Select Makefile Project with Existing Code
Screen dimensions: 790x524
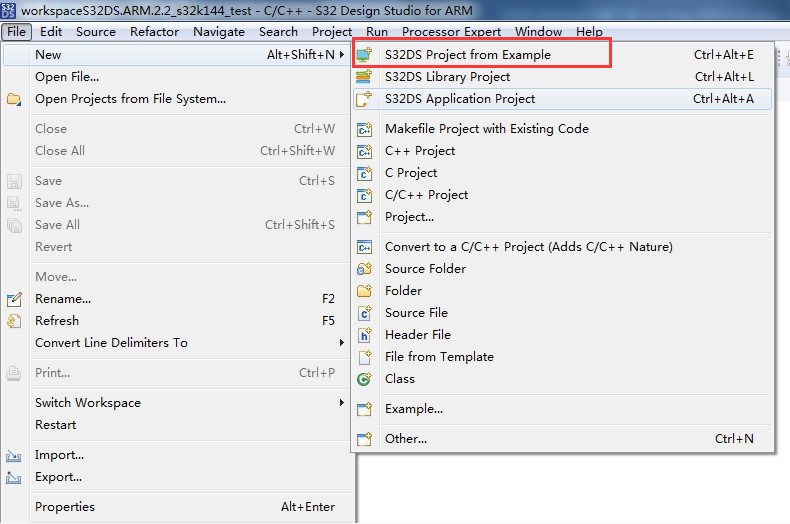point(562,129)
